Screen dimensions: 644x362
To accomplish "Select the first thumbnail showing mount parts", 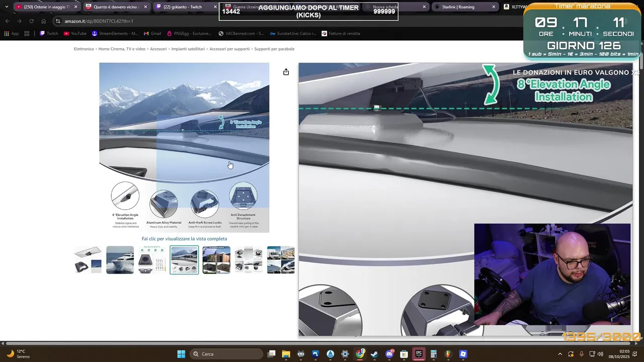I will (88, 260).
